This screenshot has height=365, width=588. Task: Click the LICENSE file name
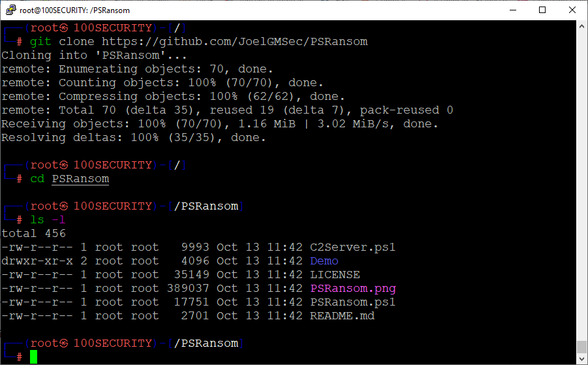click(335, 275)
